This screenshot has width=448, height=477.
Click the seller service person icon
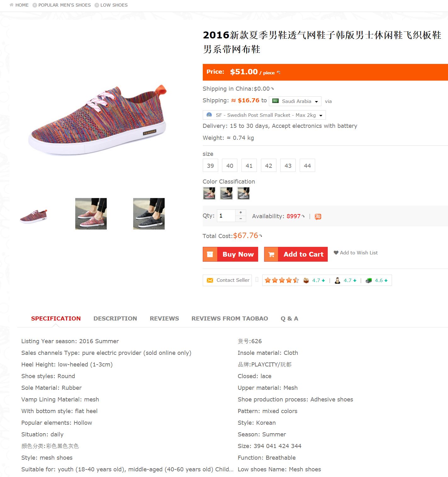pos(337,280)
